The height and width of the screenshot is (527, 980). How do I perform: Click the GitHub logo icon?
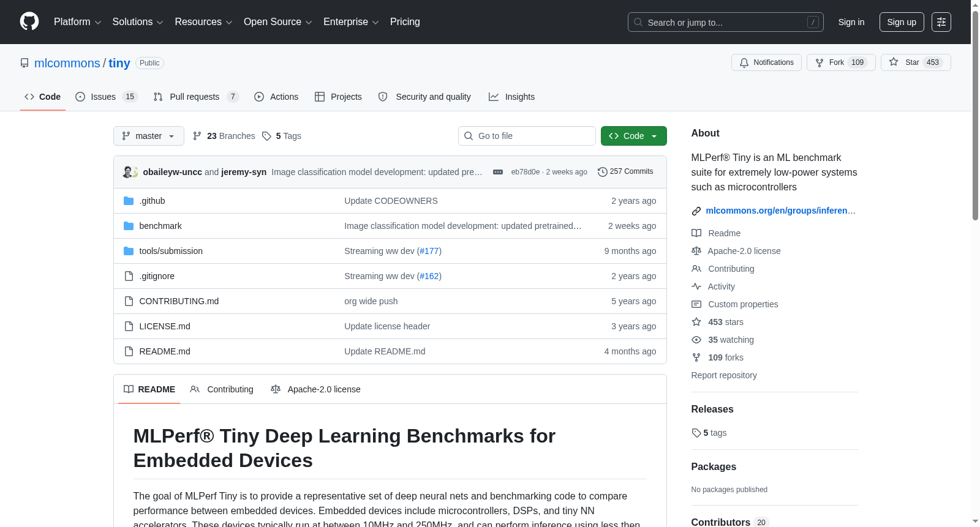[29, 22]
